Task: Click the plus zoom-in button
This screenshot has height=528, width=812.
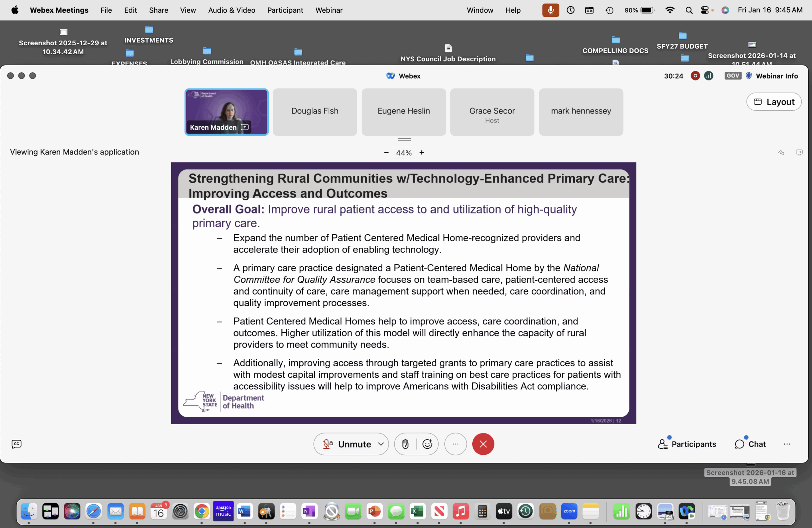Action: pyautogui.click(x=422, y=153)
